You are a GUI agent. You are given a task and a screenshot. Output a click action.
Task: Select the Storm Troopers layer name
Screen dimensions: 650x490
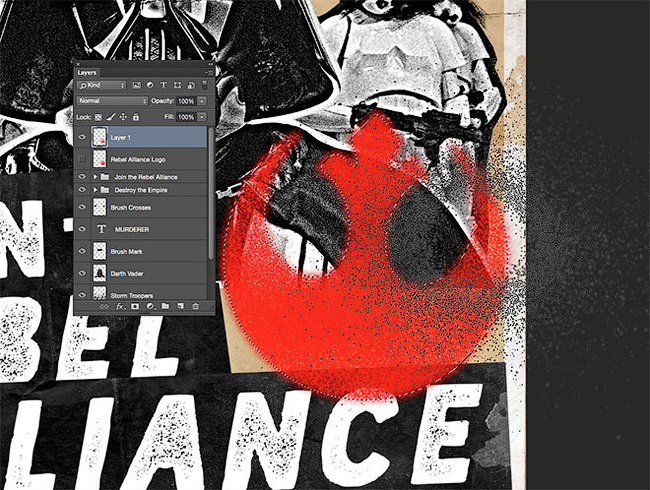132,296
